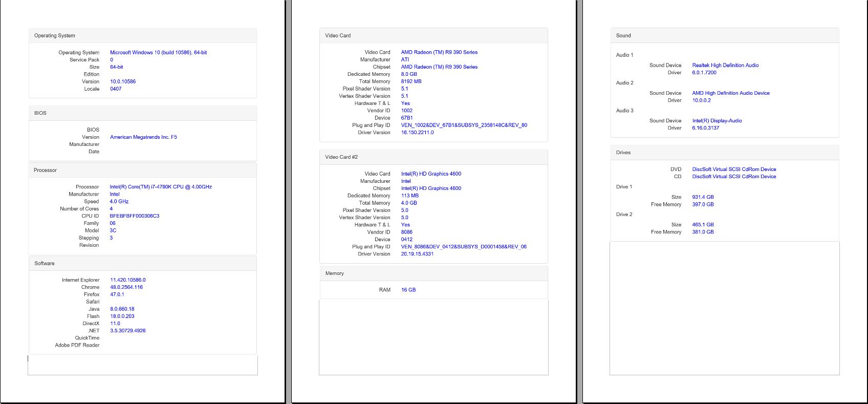The image size is (868, 404).
Task: Select the Intel driver version 20.19.15.4331
Action: click(417, 254)
